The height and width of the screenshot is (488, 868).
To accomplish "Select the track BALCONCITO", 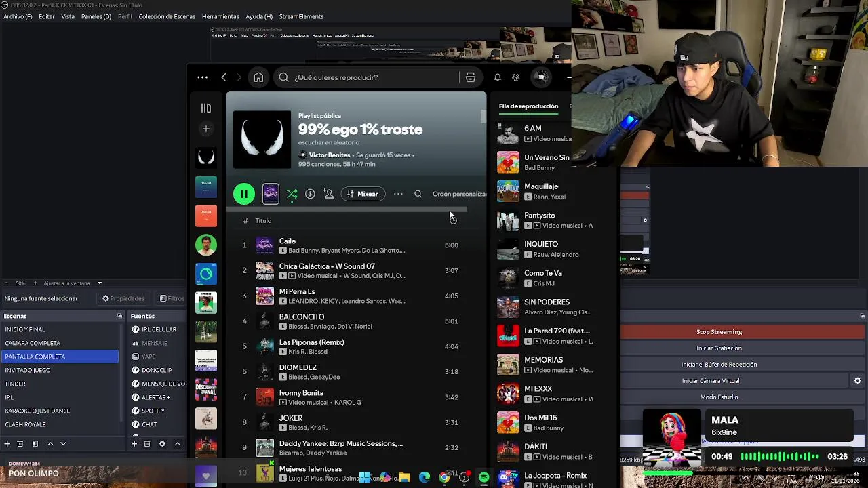I will [x=302, y=317].
